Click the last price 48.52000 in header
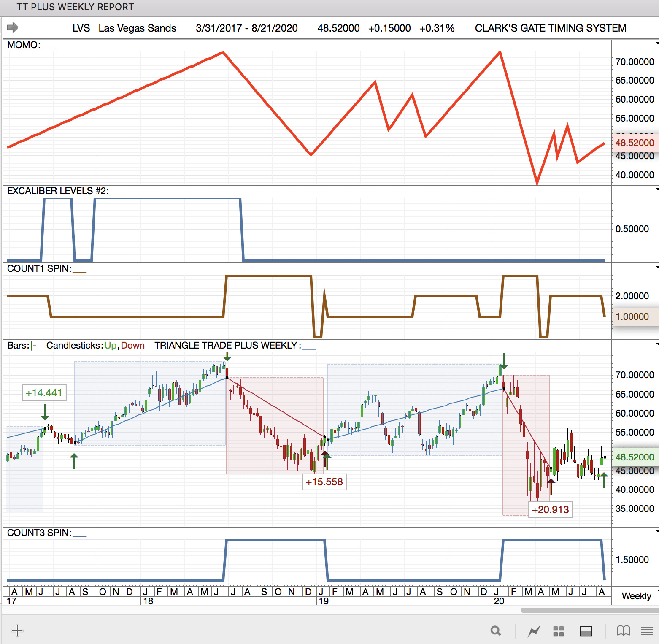 tap(338, 28)
